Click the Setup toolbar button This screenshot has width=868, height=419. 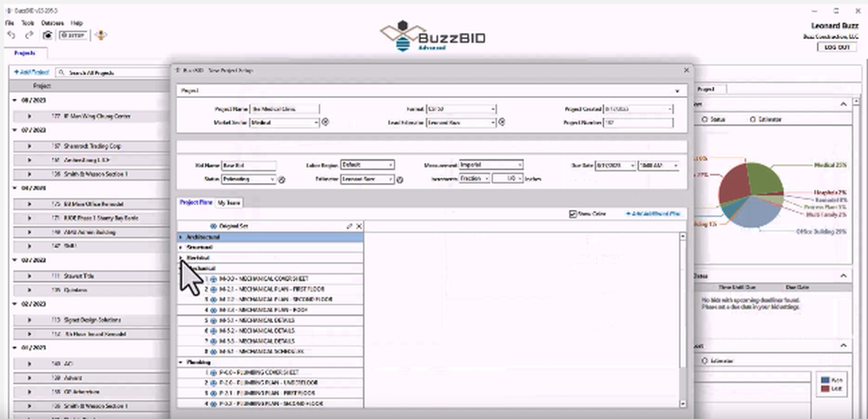pyautogui.click(x=73, y=35)
